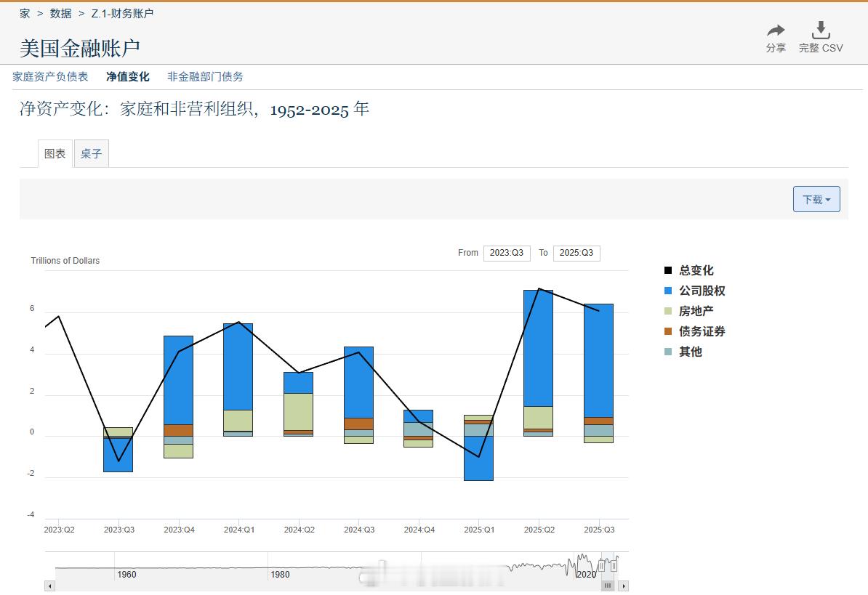The height and width of the screenshot is (595, 868).
Task: Click the full CSV download icon
Action: tap(821, 30)
